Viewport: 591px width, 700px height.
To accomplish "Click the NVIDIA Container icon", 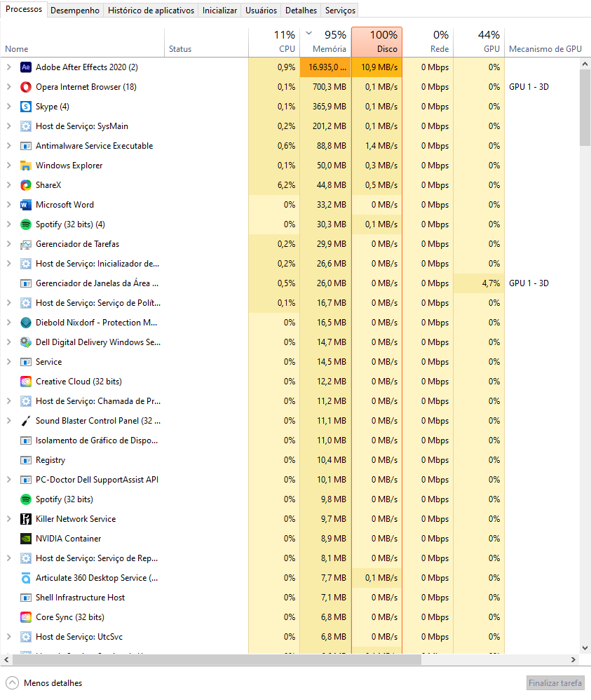I will (26, 539).
